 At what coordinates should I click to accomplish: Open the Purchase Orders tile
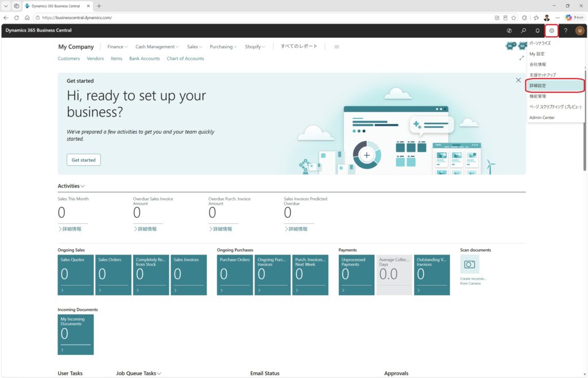(x=235, y=275)
